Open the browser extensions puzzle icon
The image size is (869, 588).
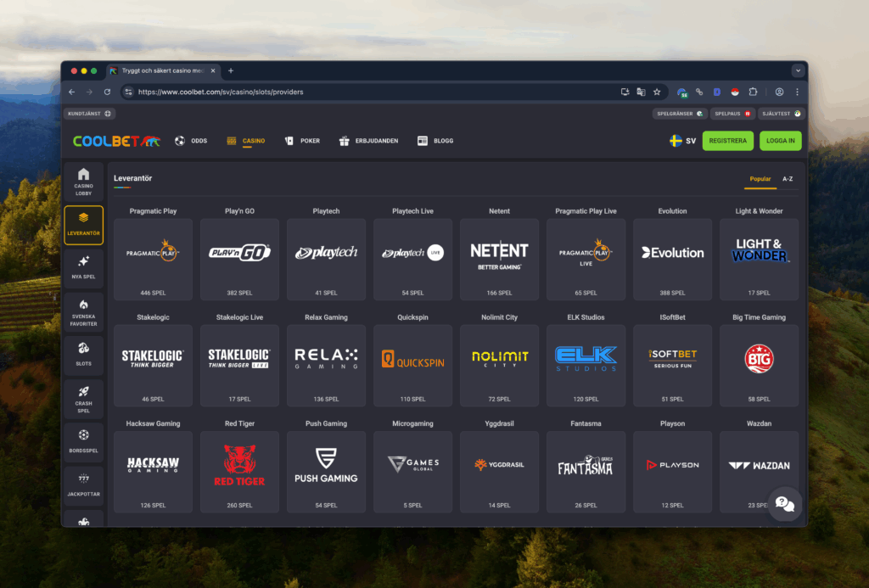pos(753,92)
